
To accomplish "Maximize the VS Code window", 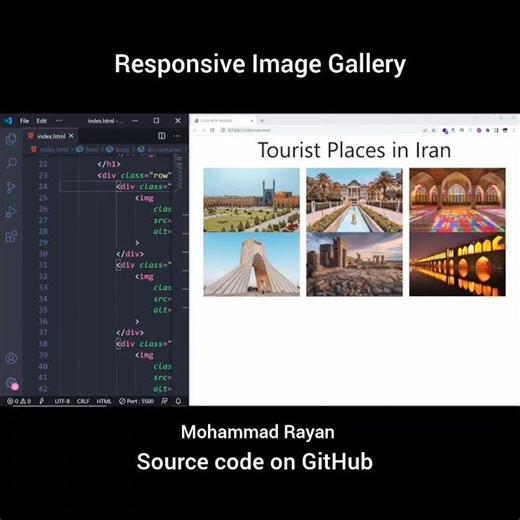I will point(156,120).
